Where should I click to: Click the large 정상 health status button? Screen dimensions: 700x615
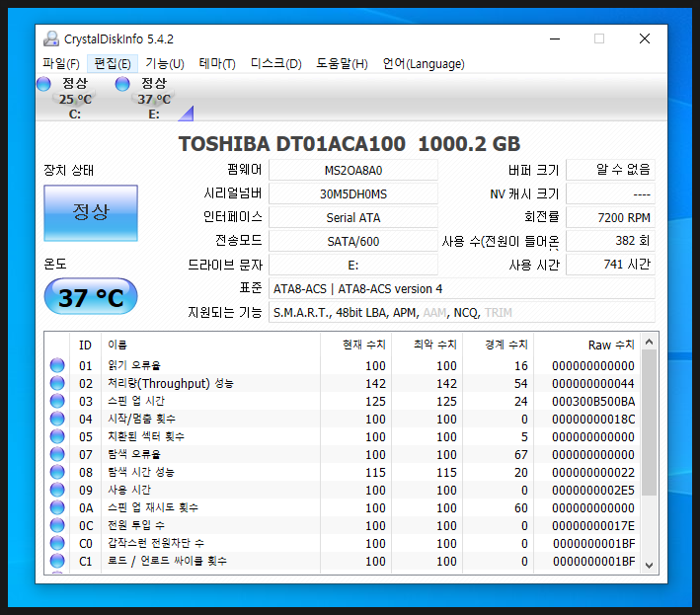pyautogui.click(x=91, y=213)
